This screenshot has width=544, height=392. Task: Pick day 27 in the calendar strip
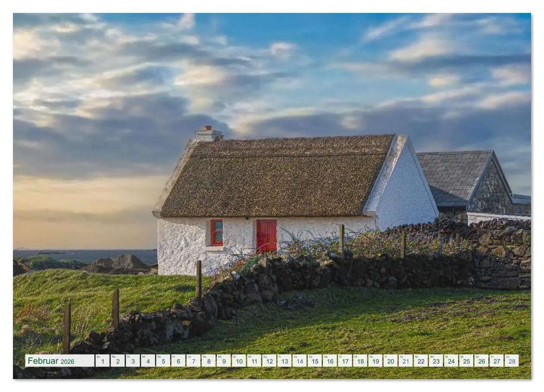pos(496,361)
